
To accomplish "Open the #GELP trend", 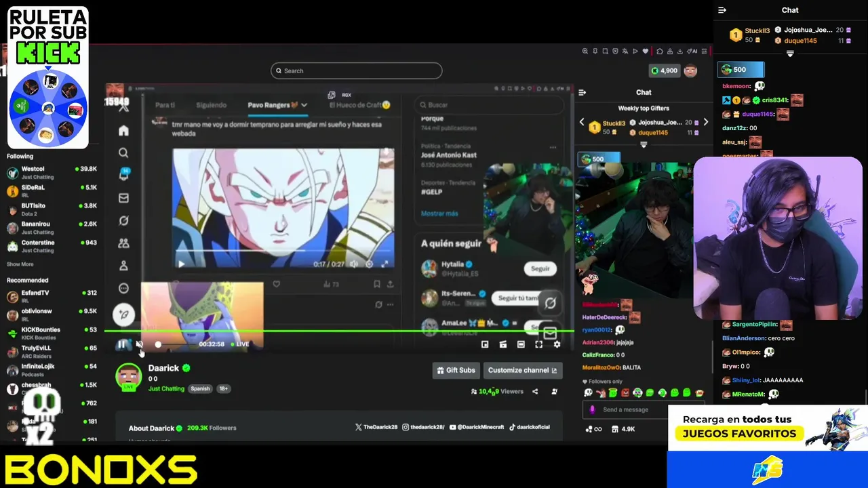I will coord(431,192).
